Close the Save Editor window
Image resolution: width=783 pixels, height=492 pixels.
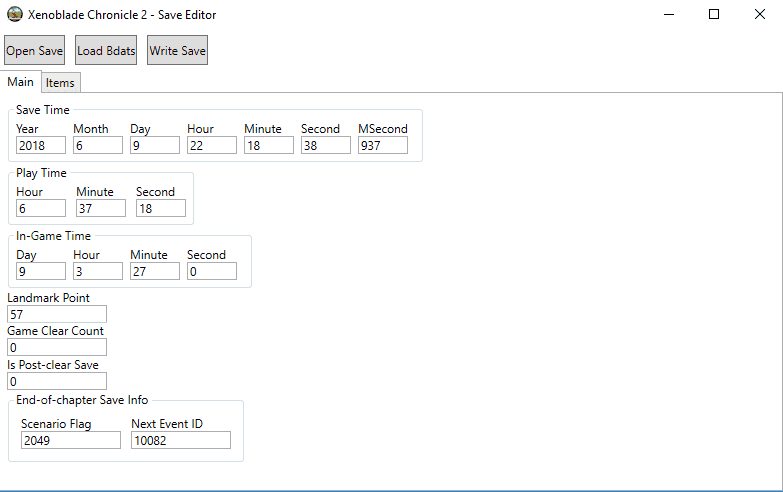(760, 14)
